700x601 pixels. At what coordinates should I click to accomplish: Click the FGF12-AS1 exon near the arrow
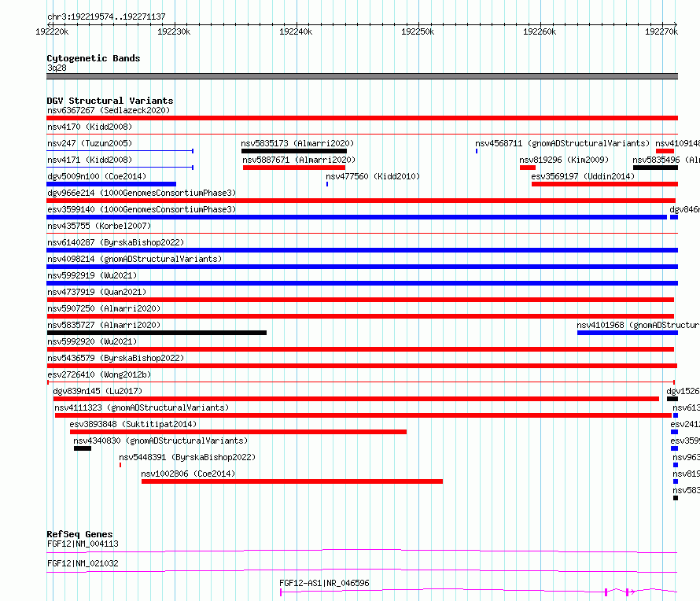[627, 592]
